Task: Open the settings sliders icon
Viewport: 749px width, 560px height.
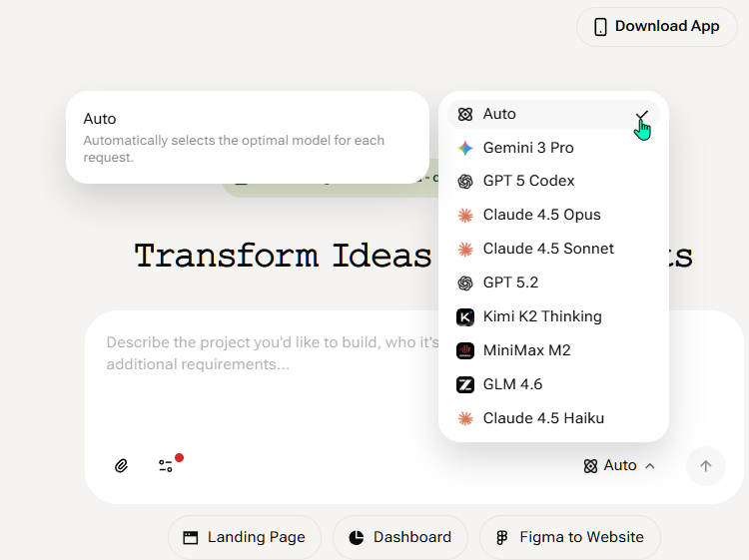Action: point(166,465)
